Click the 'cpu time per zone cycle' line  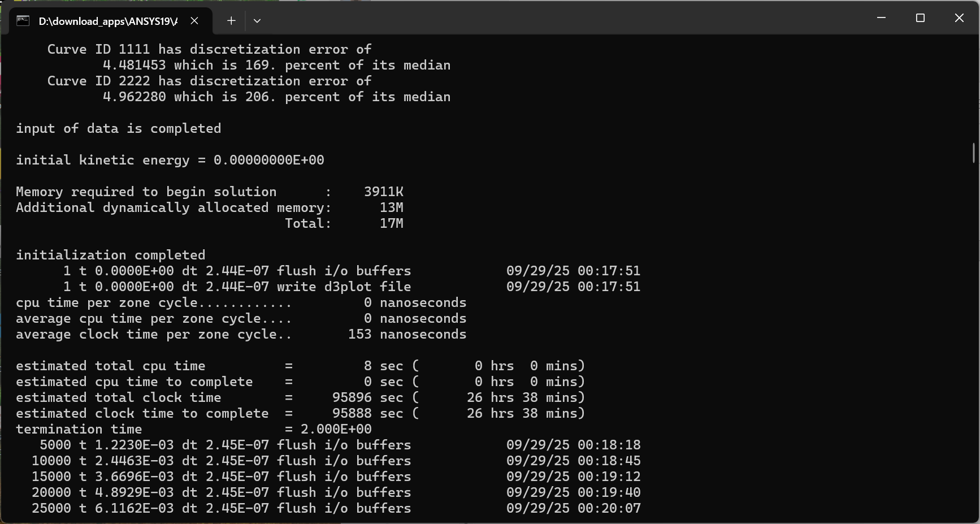(241, 302)
